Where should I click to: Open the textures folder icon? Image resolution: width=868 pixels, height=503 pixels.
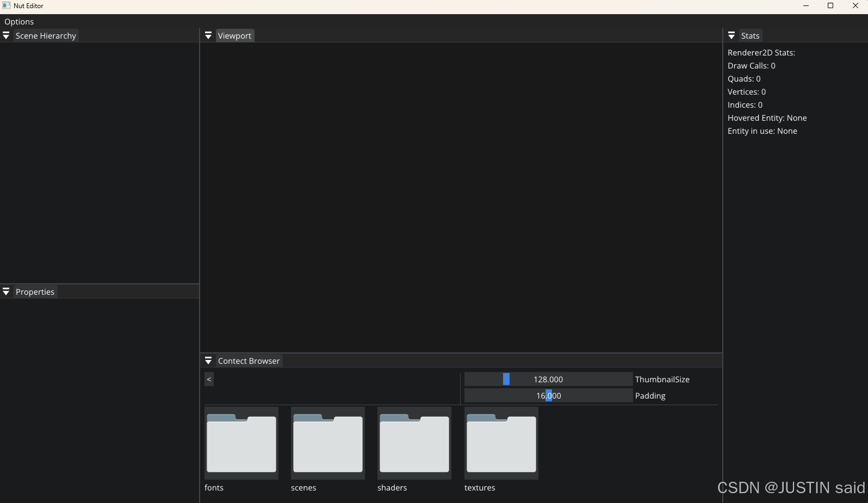click(501, 443)
